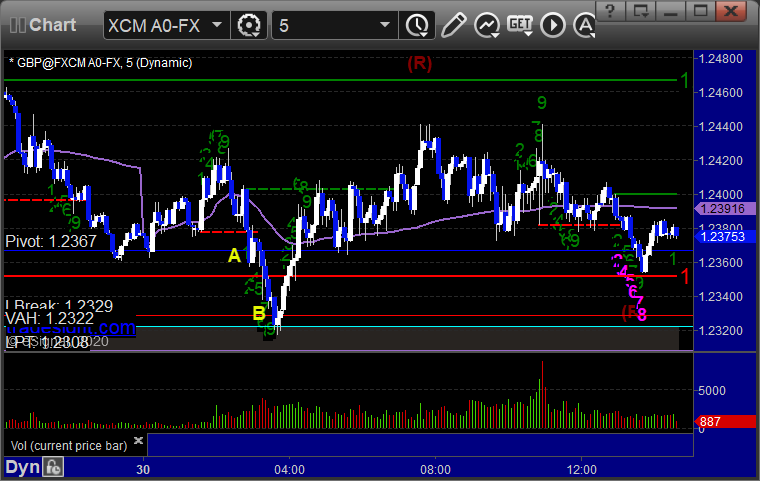Close the Vol (current price bar) study pane

pyautogui.click(x=138, y=440)
